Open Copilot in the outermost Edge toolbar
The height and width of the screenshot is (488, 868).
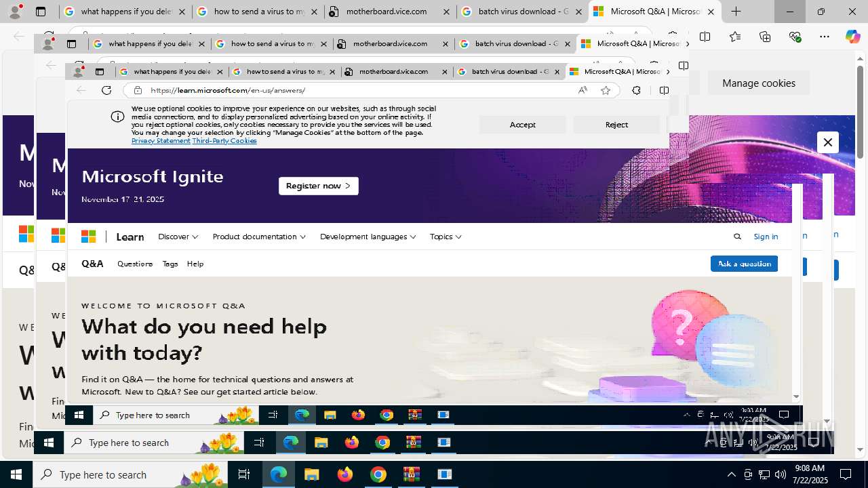pos(852,37)
